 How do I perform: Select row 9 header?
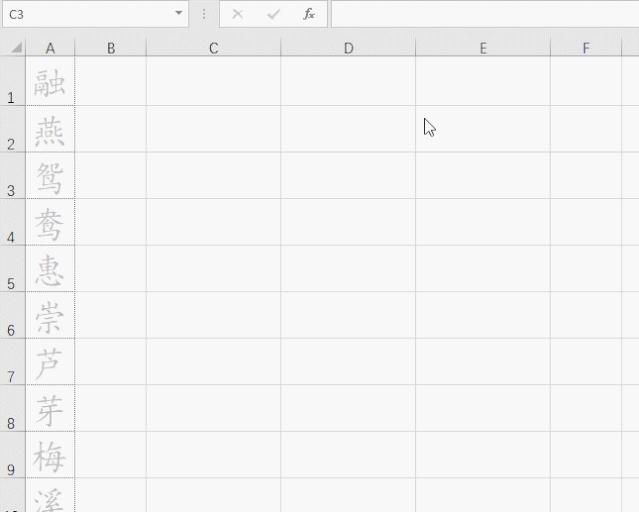pyautogui.click(x=12, y=455)
